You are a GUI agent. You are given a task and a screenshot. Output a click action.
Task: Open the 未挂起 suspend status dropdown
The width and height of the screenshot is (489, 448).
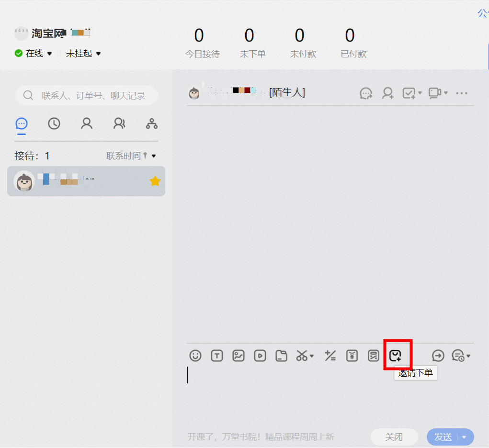(83, 53)
